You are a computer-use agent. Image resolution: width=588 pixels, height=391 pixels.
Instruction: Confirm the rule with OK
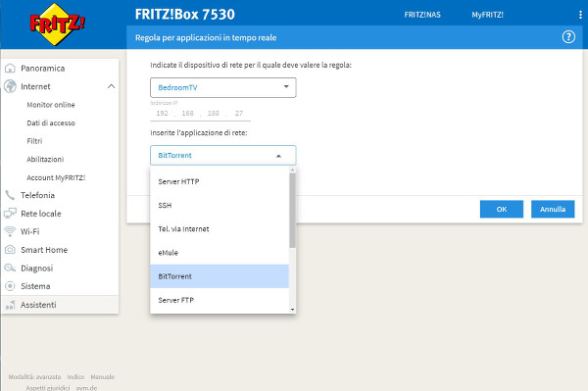click(x=502, y=209)
